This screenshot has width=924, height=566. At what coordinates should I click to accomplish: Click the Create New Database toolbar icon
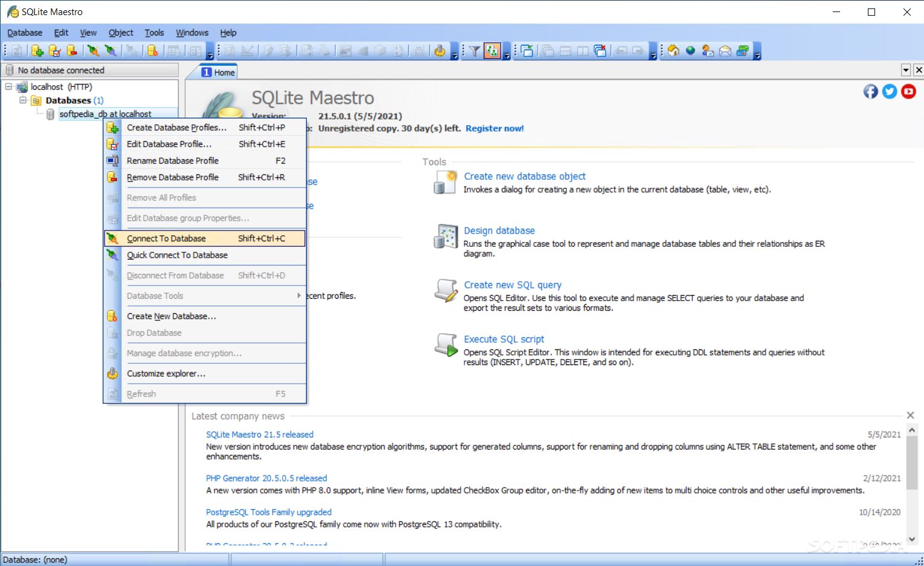(153, 51)
